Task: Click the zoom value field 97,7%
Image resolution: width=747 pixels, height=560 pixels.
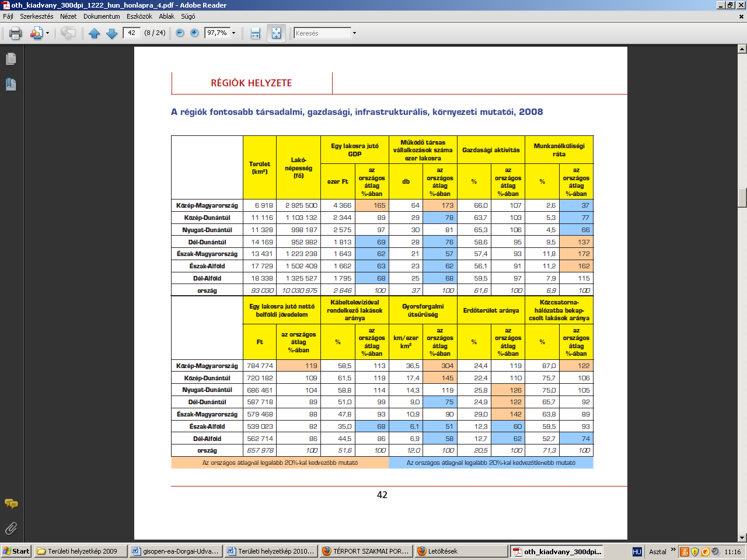Action: pyautogui.click(x=217, y=33)
